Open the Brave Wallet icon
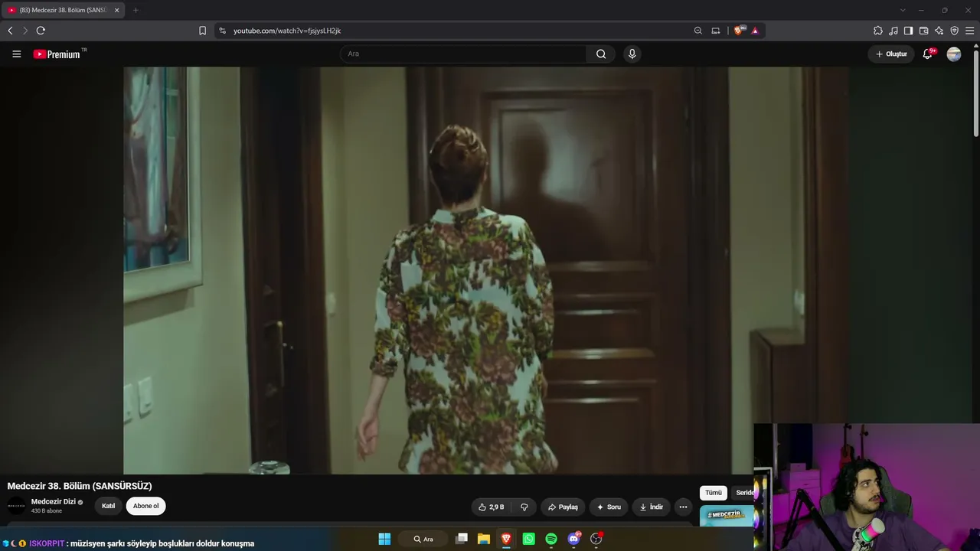The width and height of the screenshot is (980, 551). (x=924, y=31)
